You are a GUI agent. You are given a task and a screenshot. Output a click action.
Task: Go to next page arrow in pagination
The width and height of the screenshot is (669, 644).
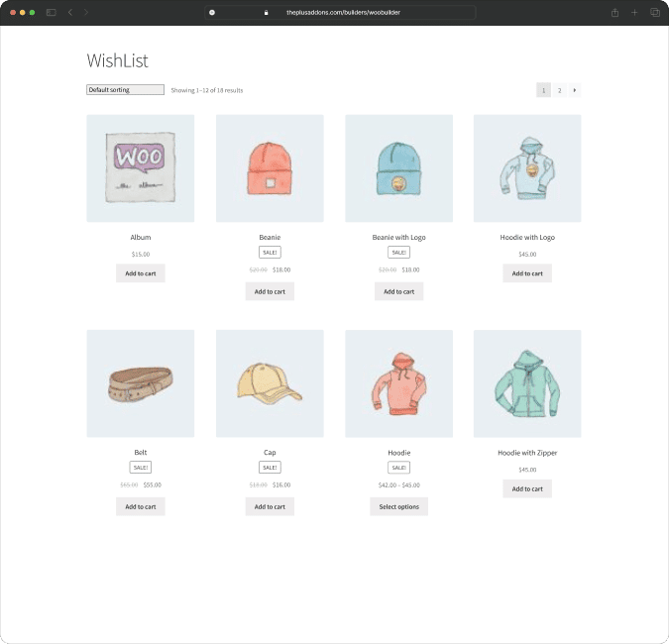(x=574, y=90)
